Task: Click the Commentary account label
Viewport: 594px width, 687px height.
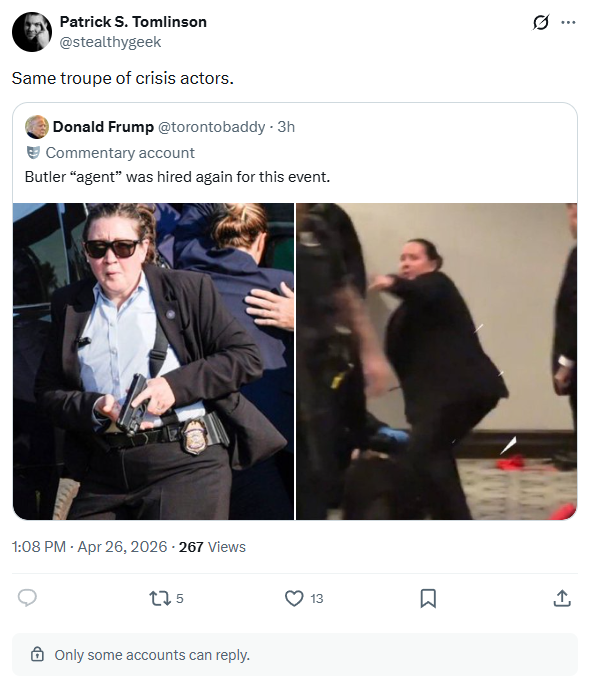Action: pos(120,153)
